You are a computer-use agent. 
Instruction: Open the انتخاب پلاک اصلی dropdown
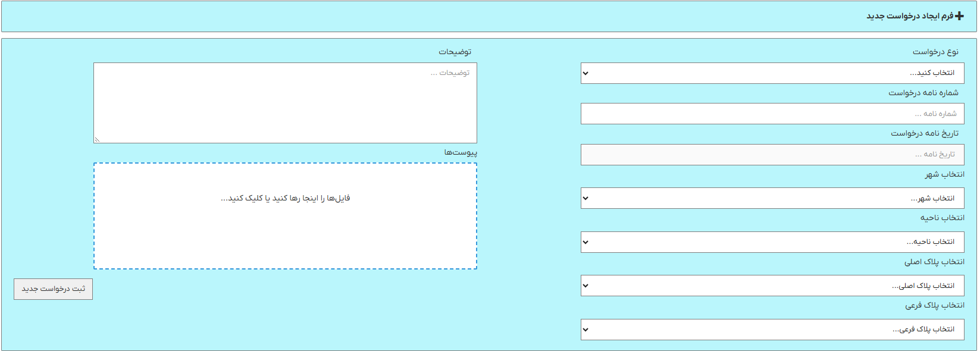coord(772,286)
